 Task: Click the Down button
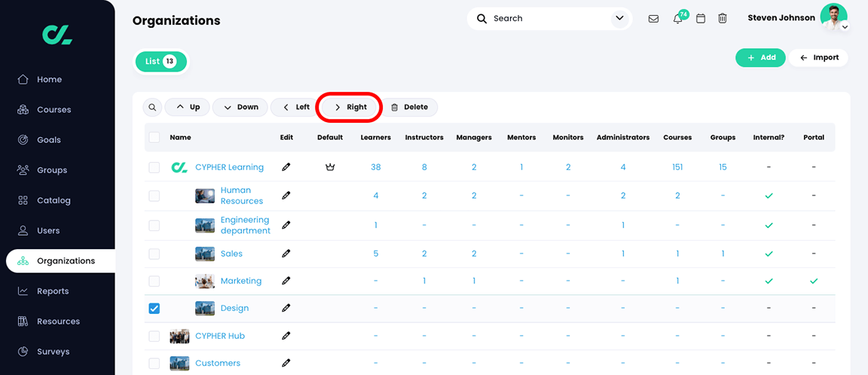tap(240, 107)
